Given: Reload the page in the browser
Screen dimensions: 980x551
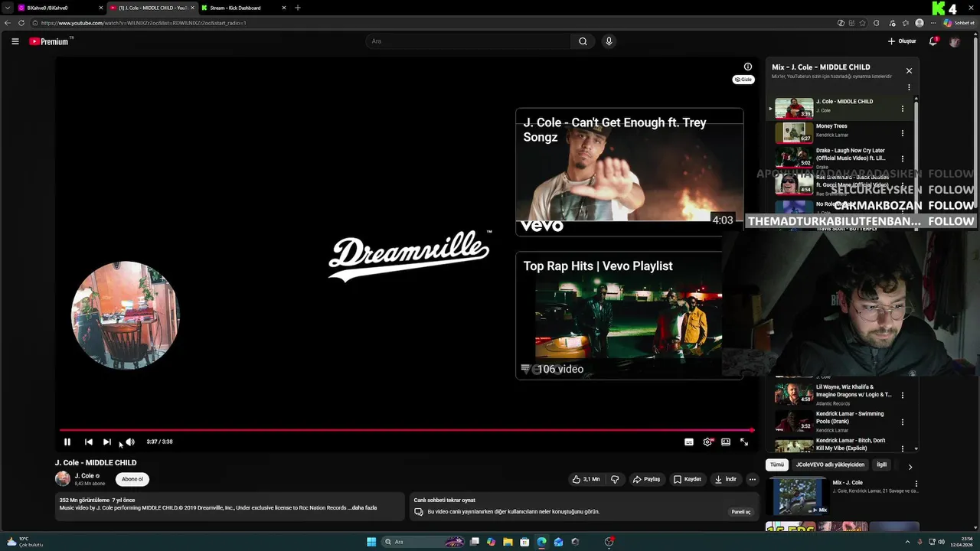Looking at the screenshot, I should (x=21, y=23).
